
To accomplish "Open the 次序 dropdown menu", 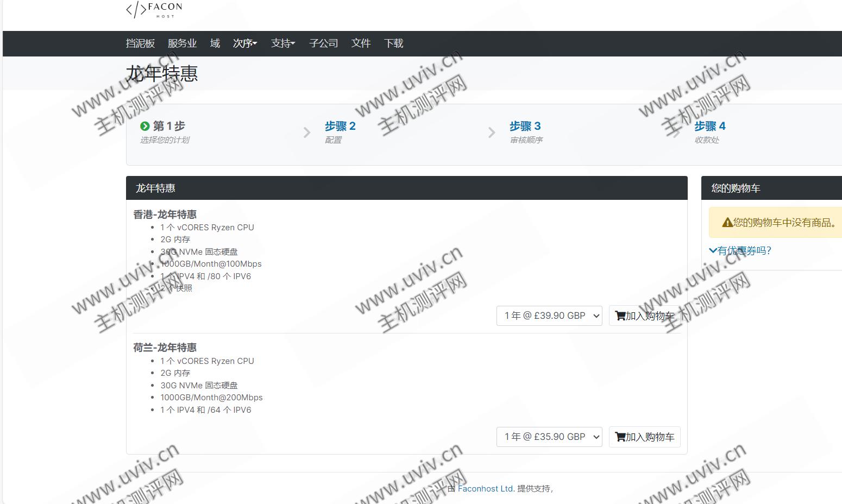I will [244, 43].
